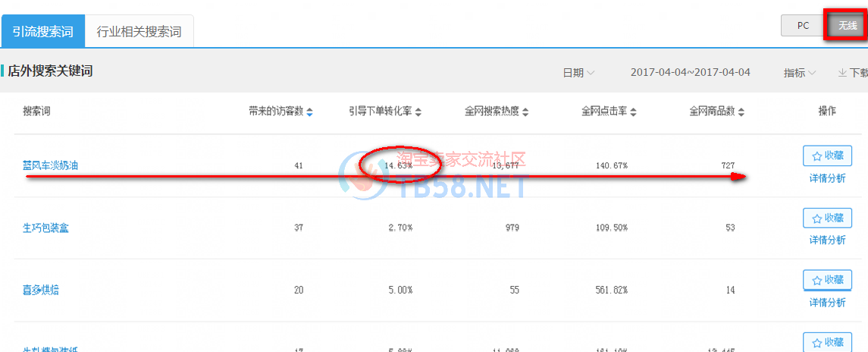The height and width of the screenshot is (352, 868).
Task: Click visitor count 41 cell
Action: (x=299, y=165)
